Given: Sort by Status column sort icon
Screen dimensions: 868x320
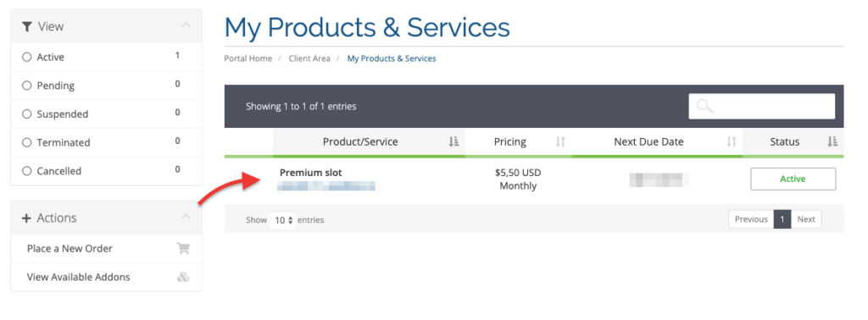Looking at the screenshot, I should (x=832, y=142).
